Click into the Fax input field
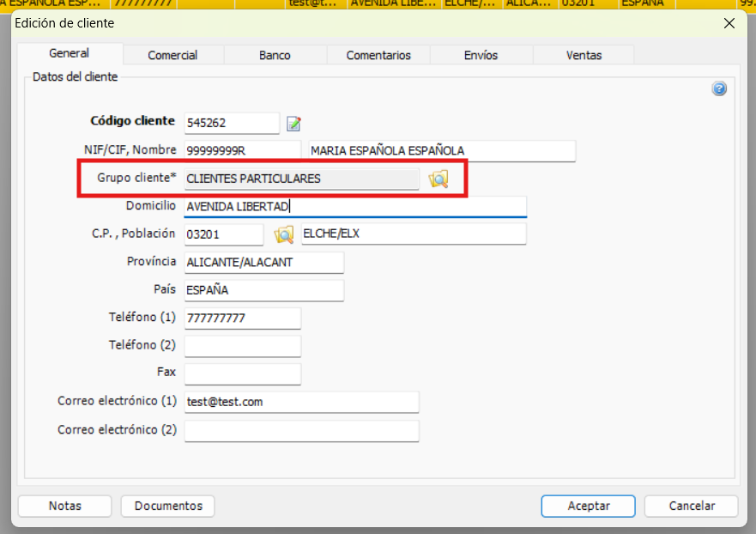The image size is (756, 534). pos(243,373)
